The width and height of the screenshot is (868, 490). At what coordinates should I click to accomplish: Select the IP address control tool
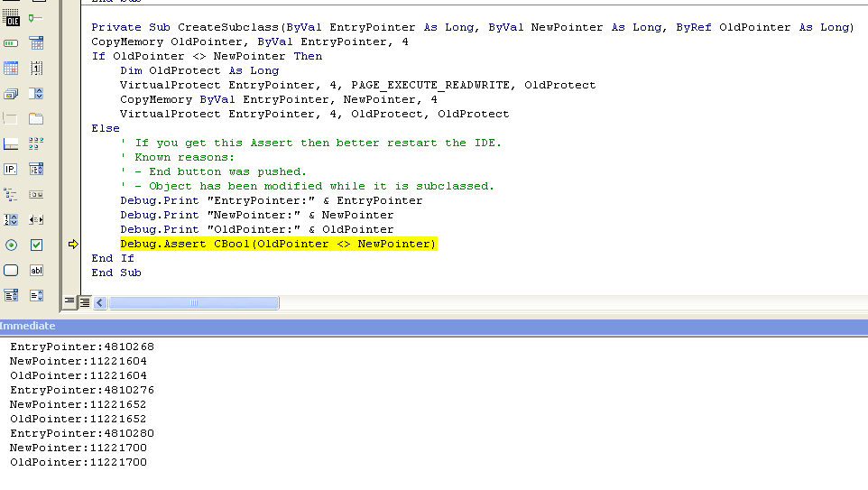coord(11,170)
